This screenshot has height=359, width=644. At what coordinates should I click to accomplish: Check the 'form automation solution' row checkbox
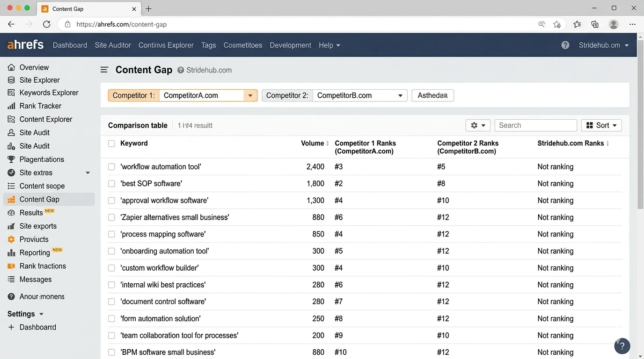(x=111, y=318)
